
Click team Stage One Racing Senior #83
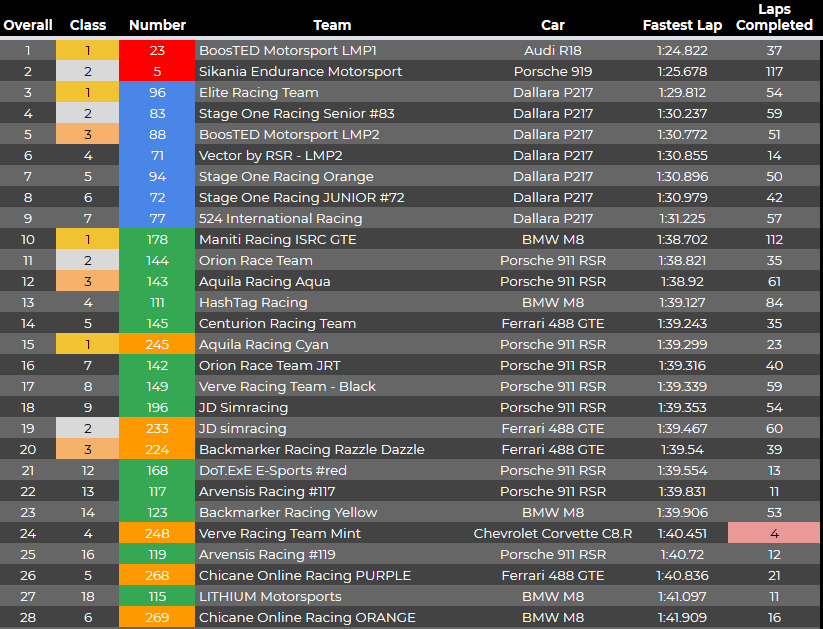coord(297,113)
